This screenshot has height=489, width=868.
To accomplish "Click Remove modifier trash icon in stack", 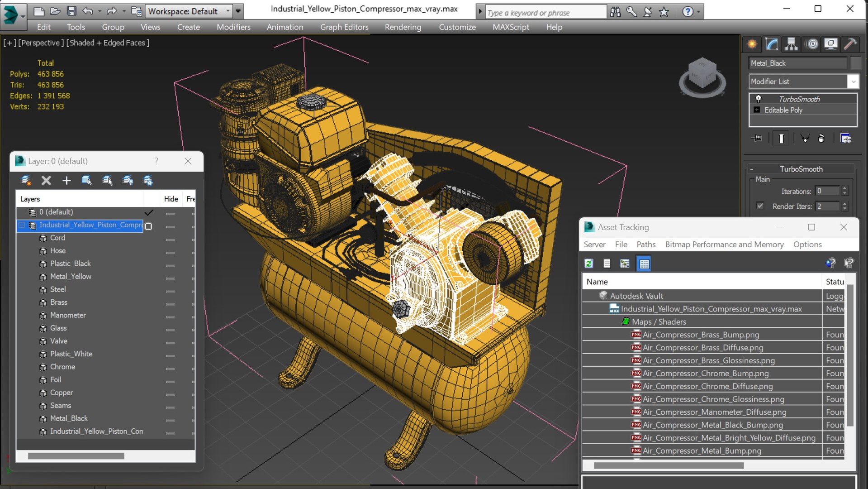I will pos(821,138).
